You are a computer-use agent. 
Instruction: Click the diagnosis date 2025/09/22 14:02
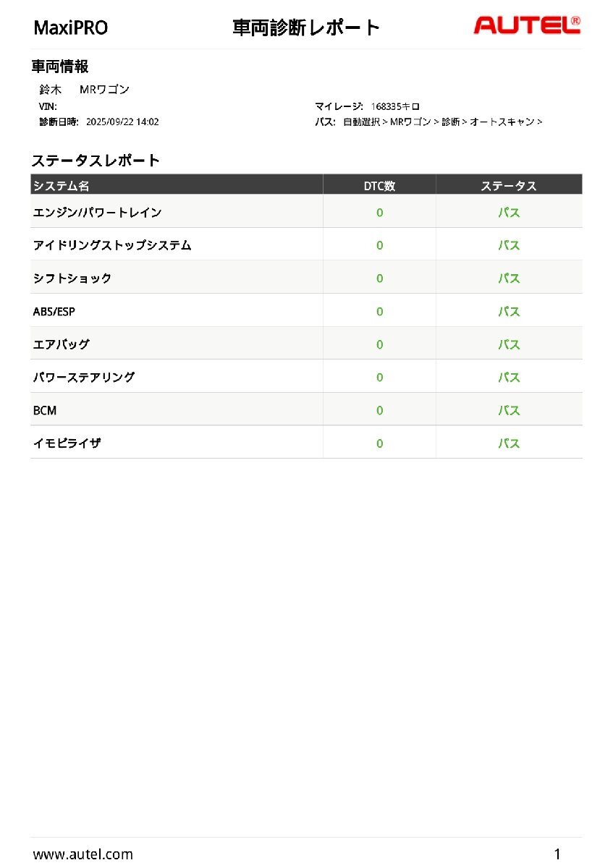tap(122, 122)
